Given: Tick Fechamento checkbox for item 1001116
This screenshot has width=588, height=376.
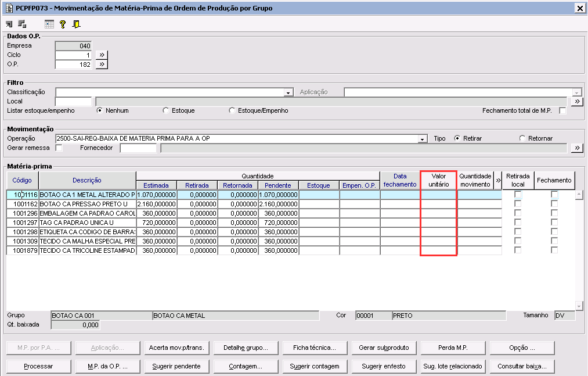Looking at the screenshot, I should tap(554, 195).
